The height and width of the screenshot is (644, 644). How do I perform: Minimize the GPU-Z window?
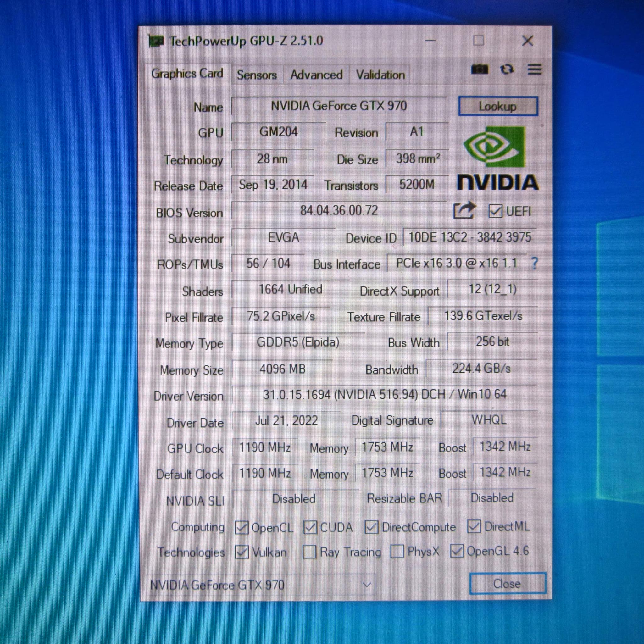point(430,41)
